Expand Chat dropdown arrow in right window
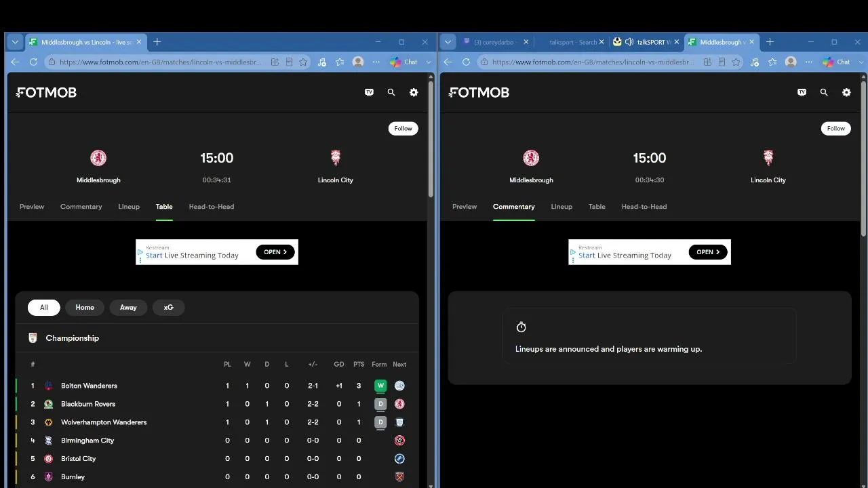Screen dimensions: 868x488 861,62
